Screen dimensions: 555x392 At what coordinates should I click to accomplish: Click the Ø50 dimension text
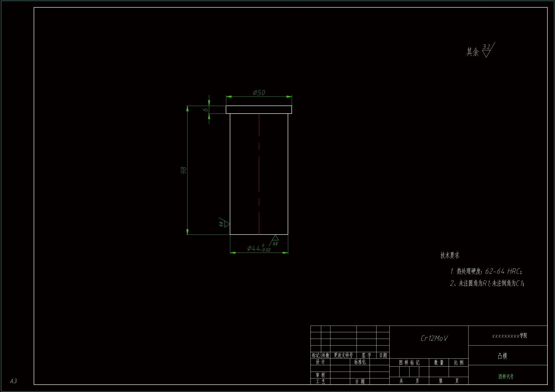click(x=259, y=93)
